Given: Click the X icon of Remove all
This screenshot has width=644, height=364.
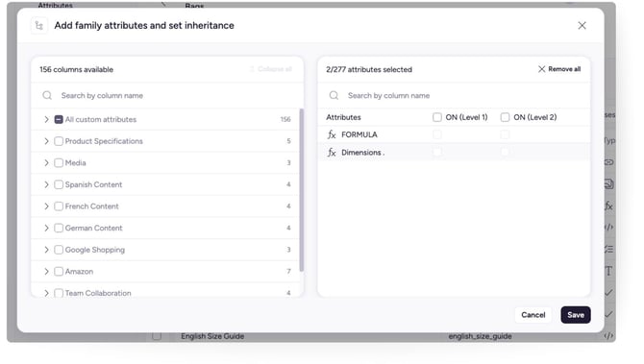Looking at the screenshot, I should pos(542,69).
